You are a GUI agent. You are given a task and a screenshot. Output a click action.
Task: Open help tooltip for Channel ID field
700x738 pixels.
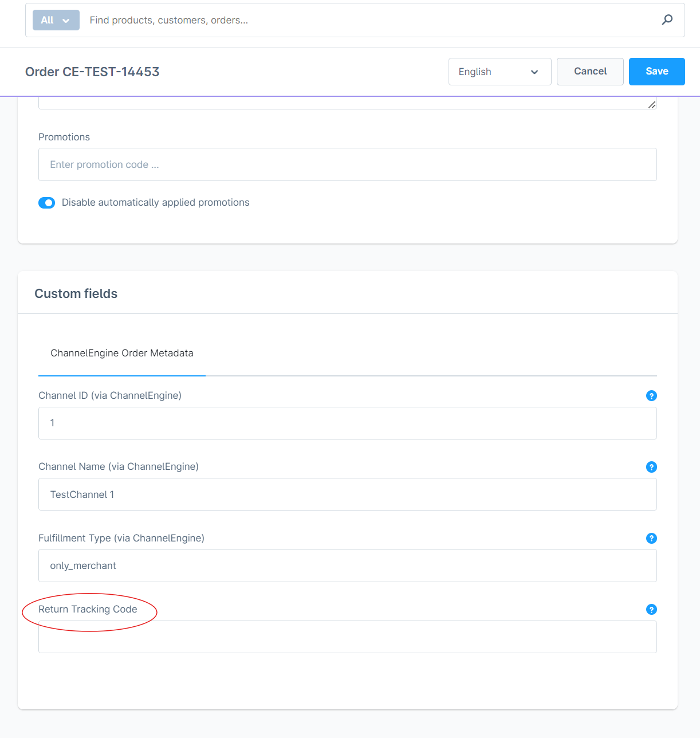pyautogui.click(x=651, y=396)
